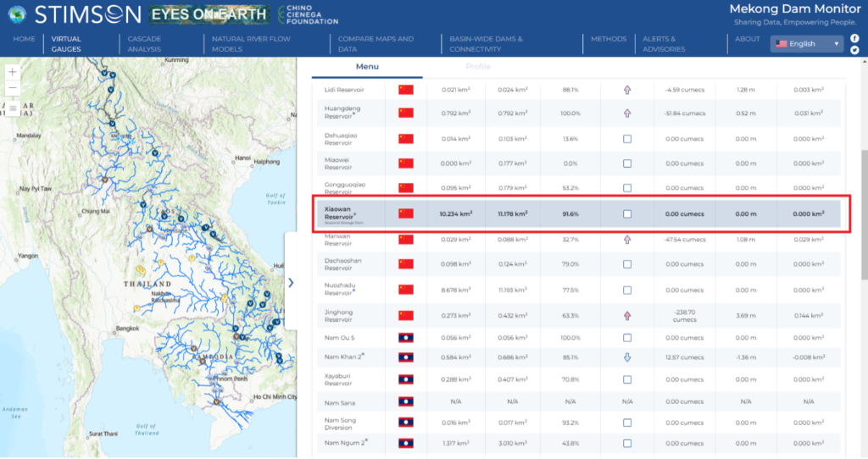
Task: Switch to the Profile tab
Action: point(477,67)
